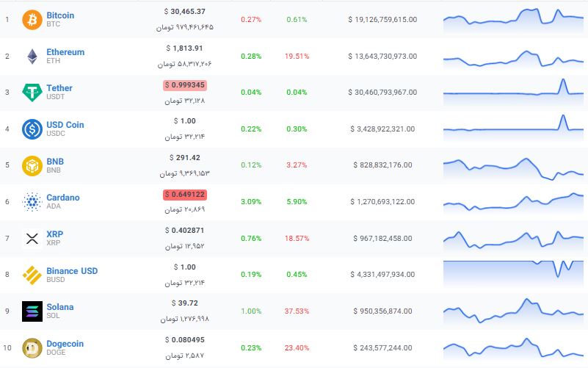Click Cardano green change 3.09%

(251, 202)
